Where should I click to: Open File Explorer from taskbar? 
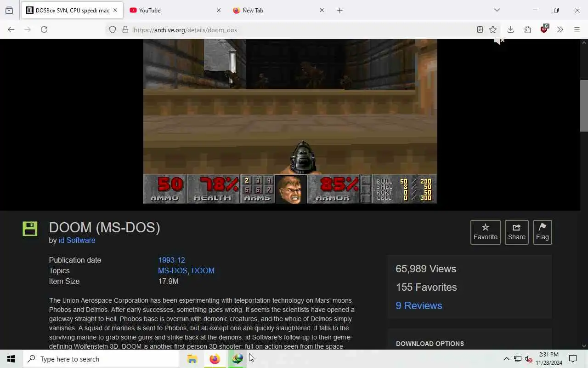coord(192,359)
